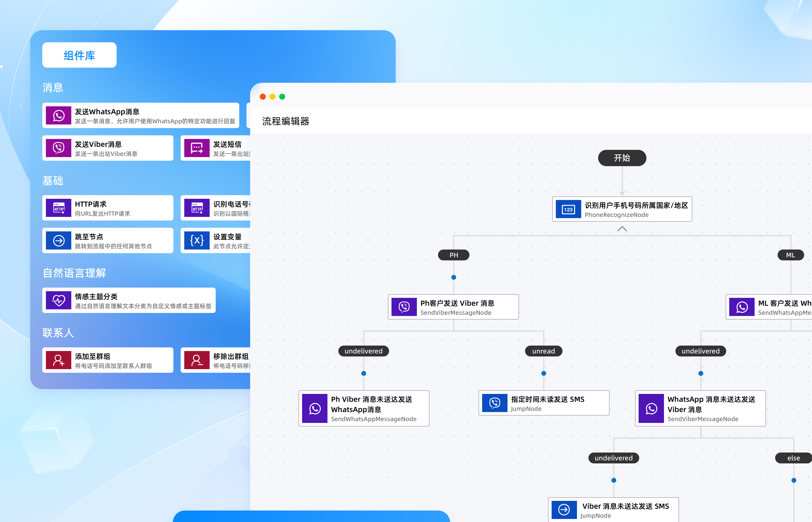This screenshot has width=812, height=522.
Task: Click the 移除出群组 contact icon
Action: tap(197, 360)
